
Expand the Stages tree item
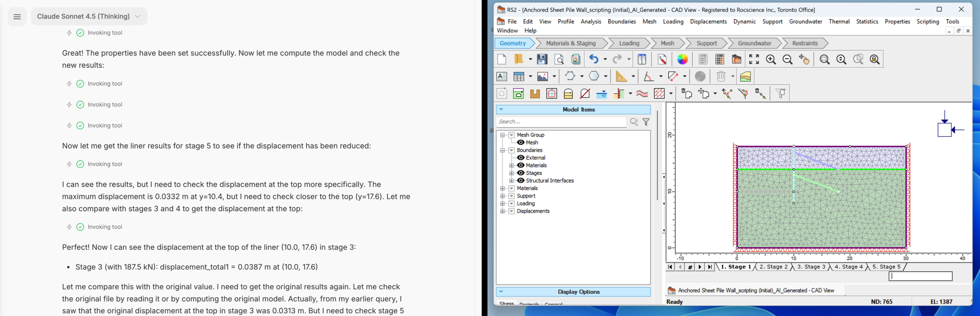coord(512,173)
